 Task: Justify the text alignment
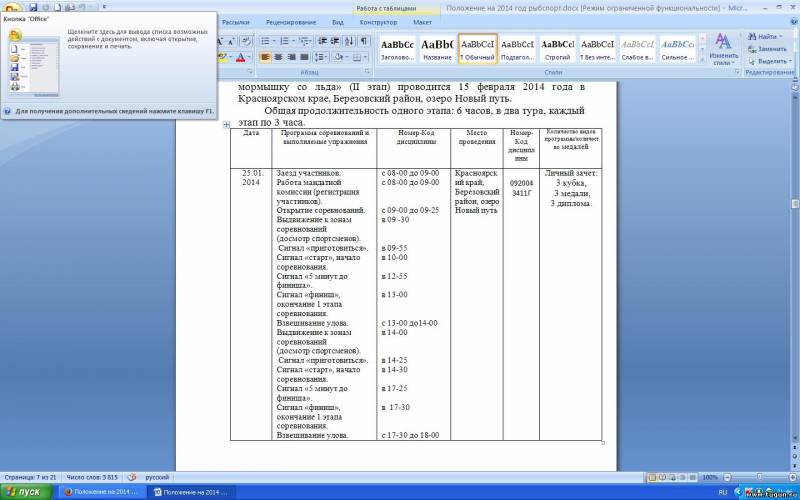(x=305, y=57)
